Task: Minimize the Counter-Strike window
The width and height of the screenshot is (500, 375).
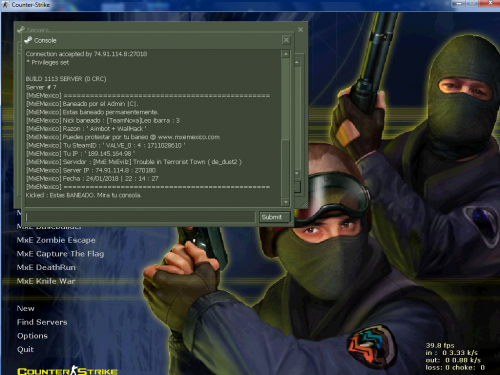Action: (x=459, y=4)
